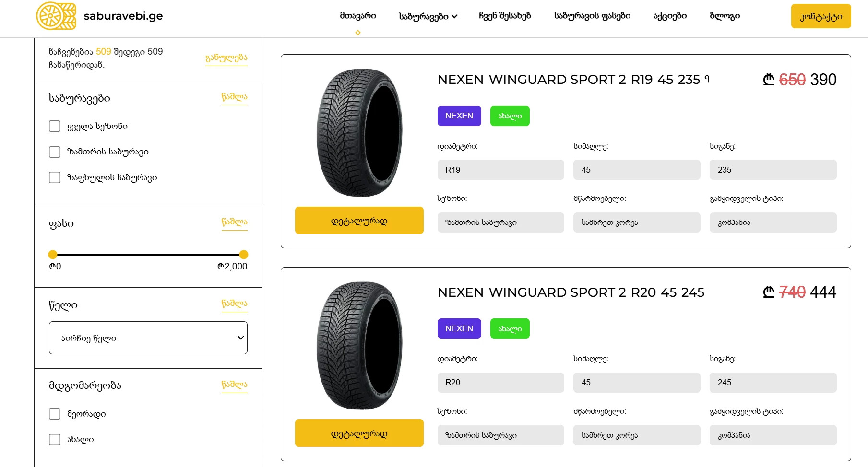868x467 pixels.
Task: Open the NEXEN Winguard R20 tire image
Action: 359,346
